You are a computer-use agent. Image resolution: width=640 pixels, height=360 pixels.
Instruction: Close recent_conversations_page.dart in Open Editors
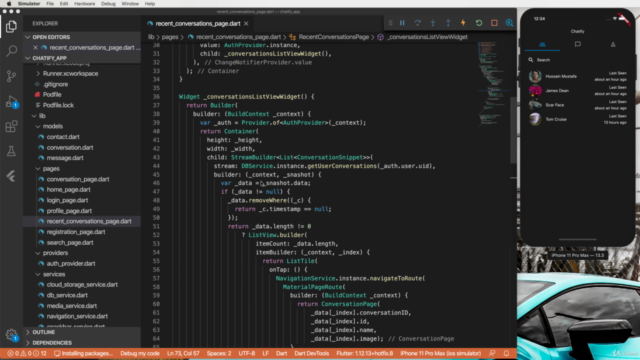pos(36,47)
